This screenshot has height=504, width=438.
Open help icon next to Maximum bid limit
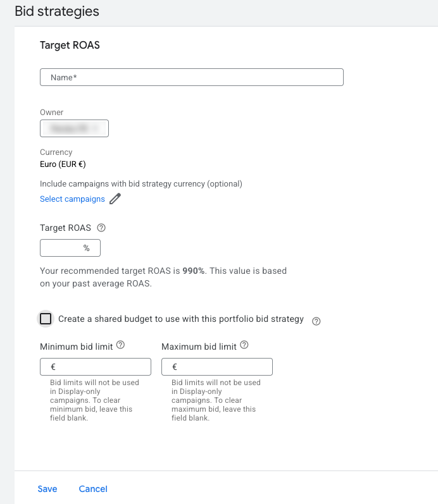244,345
